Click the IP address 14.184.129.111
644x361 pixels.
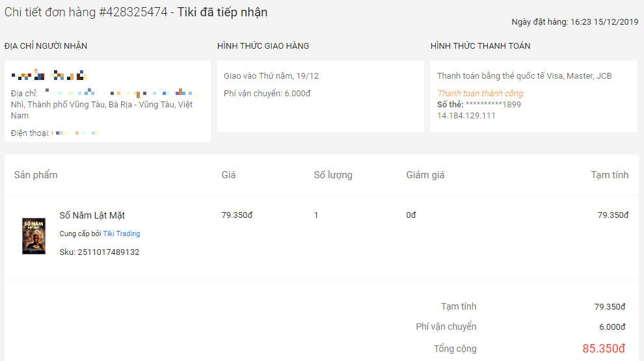466,115
